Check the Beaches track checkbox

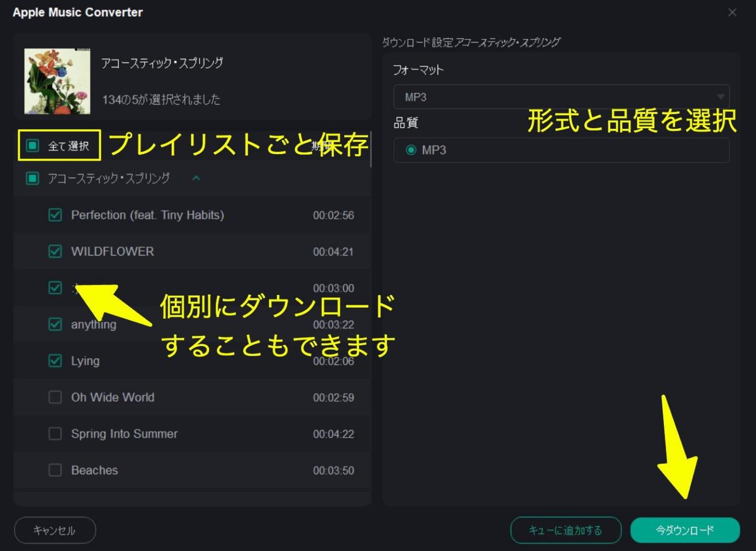pos(55,470)
